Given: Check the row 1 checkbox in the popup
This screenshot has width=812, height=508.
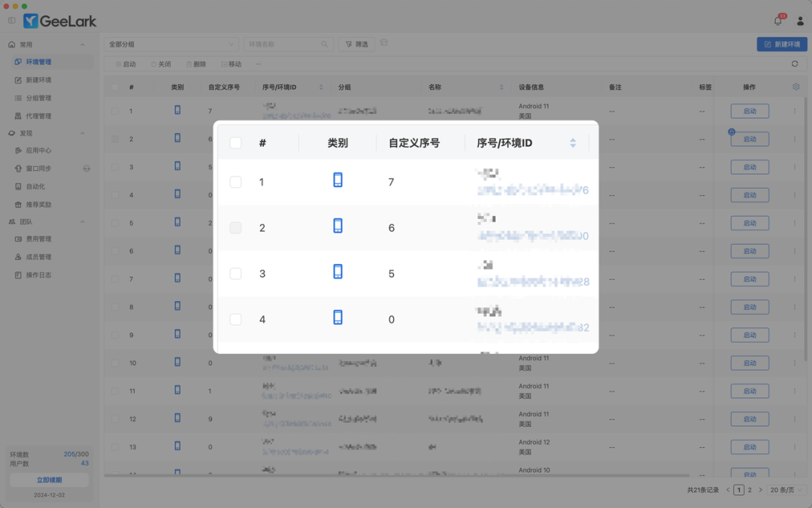Looking at the screenshot, I should coord(235,181).
